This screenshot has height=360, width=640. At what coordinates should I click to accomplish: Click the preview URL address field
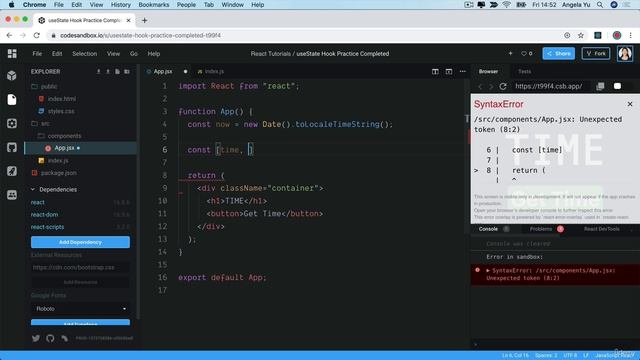pyautogui.click(x=549, y=86)
